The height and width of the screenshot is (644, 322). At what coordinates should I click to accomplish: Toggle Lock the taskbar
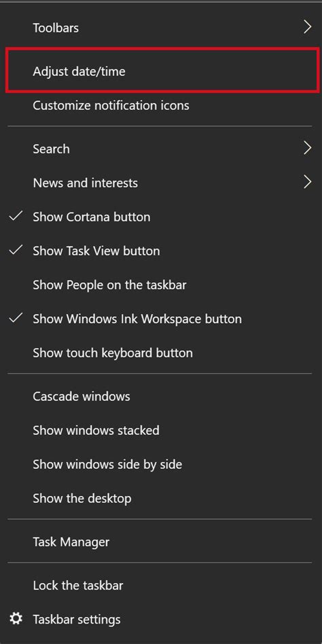pos(78,585)
